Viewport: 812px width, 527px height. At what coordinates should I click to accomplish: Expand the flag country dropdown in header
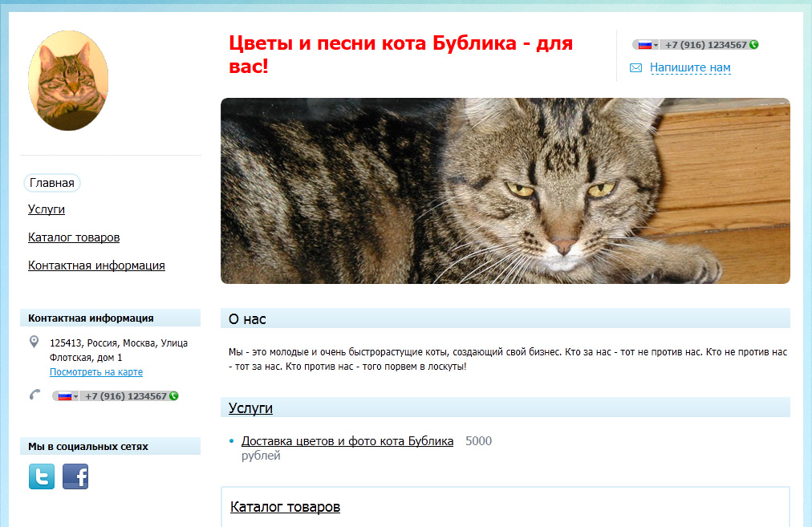click(645, 45)
